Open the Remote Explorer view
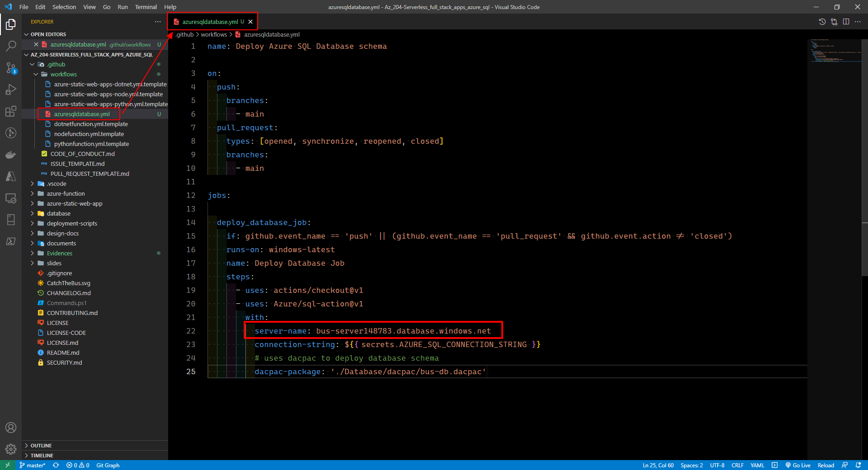 coord(11,198)
